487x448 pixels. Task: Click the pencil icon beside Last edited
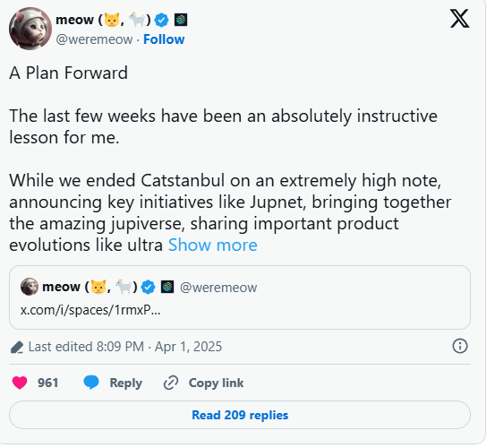click(x=17, y=348)
